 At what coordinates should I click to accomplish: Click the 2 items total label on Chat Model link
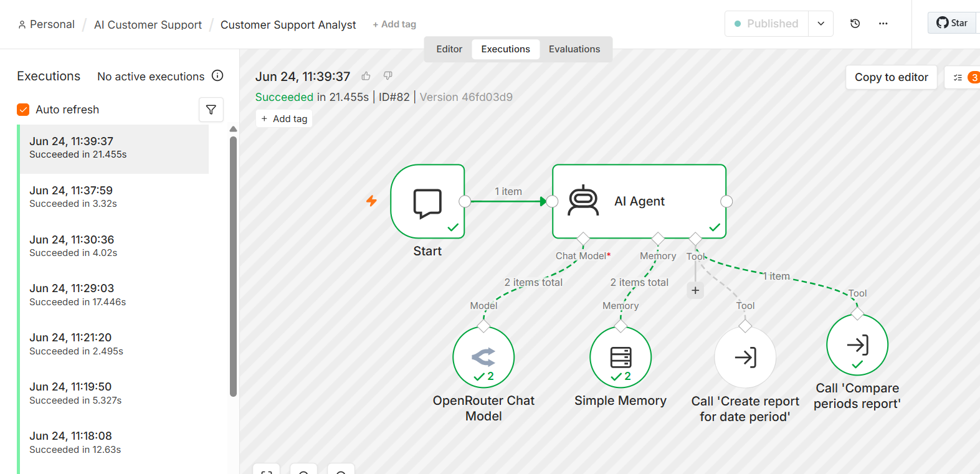533,283
